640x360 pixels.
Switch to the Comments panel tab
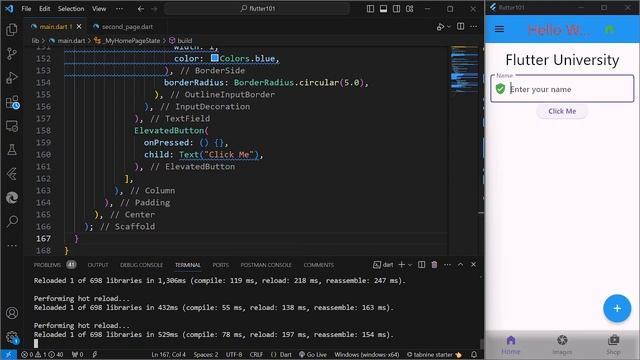tap(318, 265)
